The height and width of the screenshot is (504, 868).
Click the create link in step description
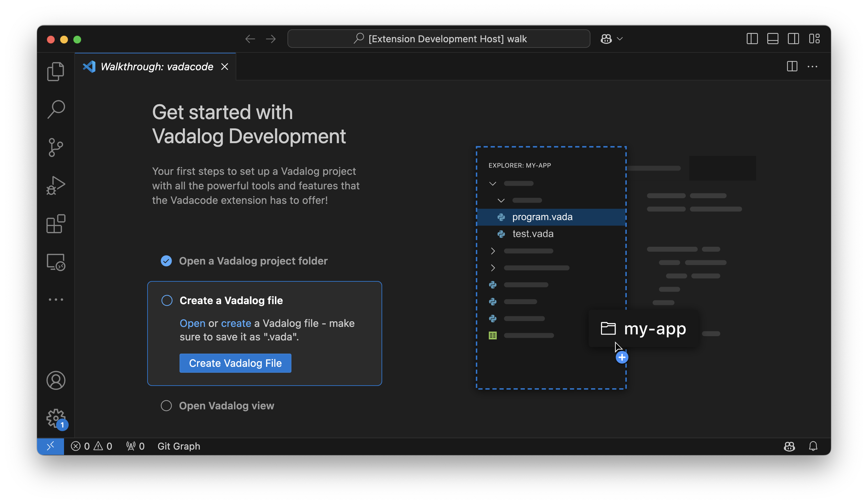tap(236, 323)
